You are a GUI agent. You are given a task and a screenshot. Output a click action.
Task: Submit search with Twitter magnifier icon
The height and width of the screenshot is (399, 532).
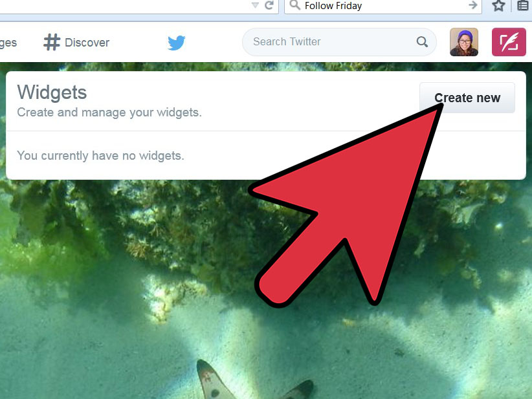coord(422,41)
